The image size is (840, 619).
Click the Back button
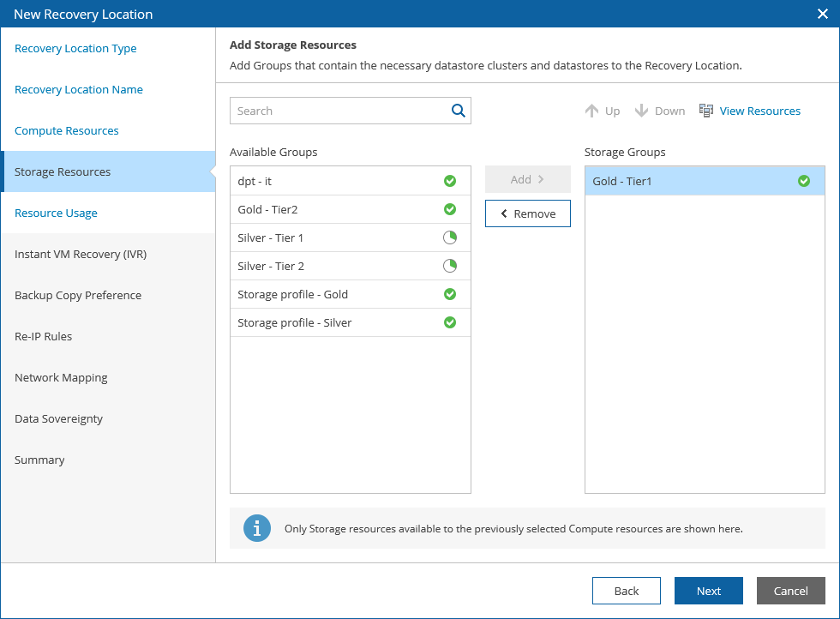click(x=627, y=591)
